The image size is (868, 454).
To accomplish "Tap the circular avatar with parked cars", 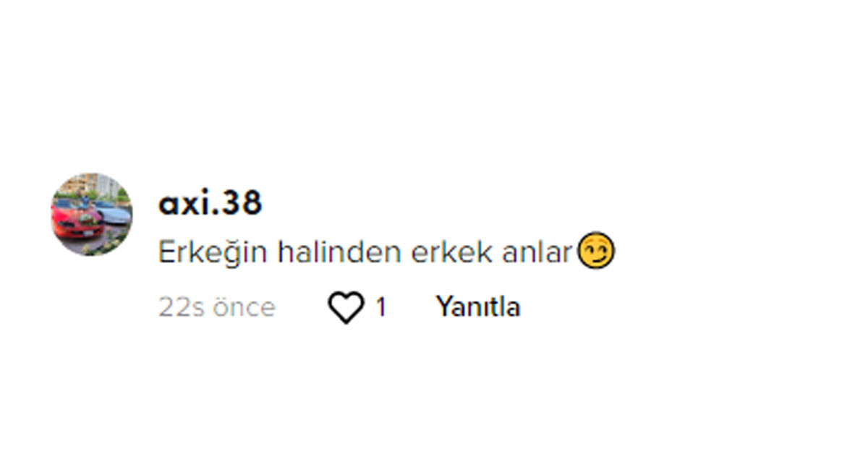I will [91, 214].
